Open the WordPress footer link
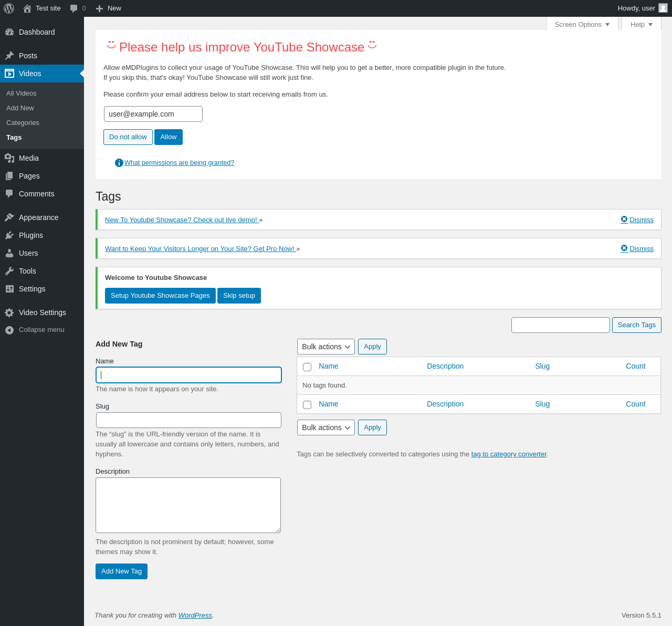 point(195,615)
